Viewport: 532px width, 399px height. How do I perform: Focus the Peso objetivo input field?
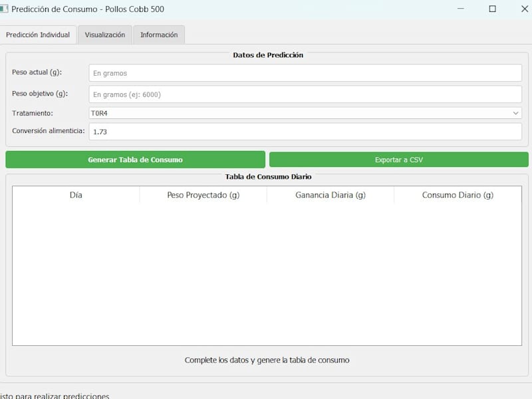tap(305, 94)
